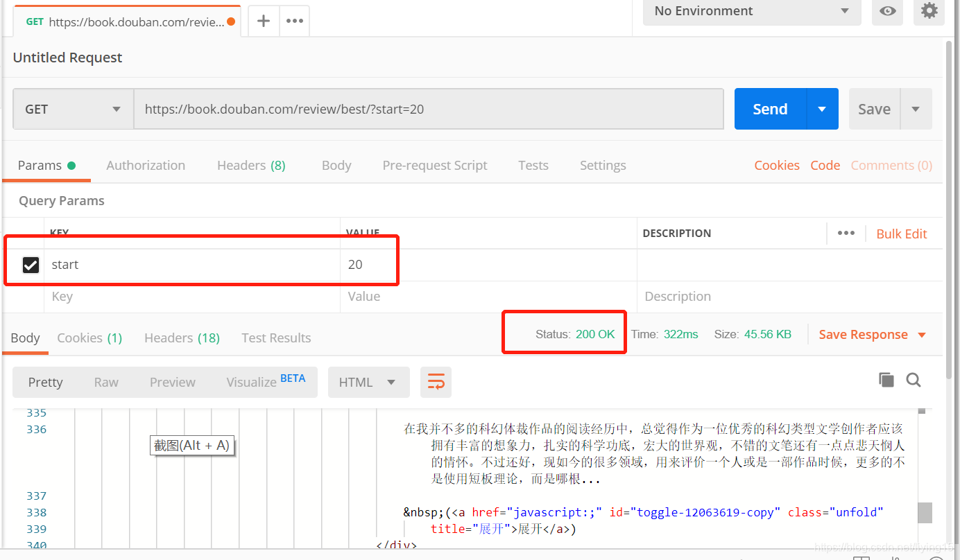Click the empty Value placeholder field

pyautogui.click(x=488, y=297)
